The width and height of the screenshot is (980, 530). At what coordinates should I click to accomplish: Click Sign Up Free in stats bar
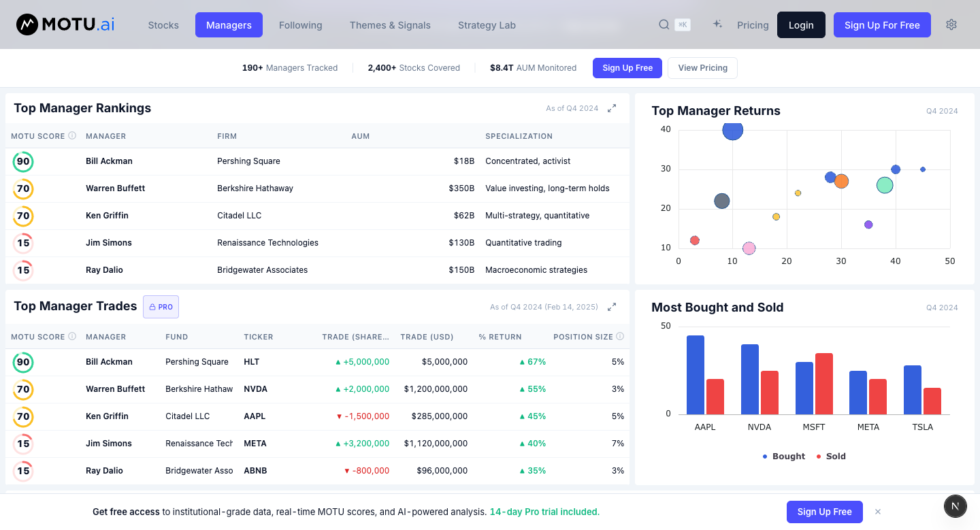pos(627,68)
